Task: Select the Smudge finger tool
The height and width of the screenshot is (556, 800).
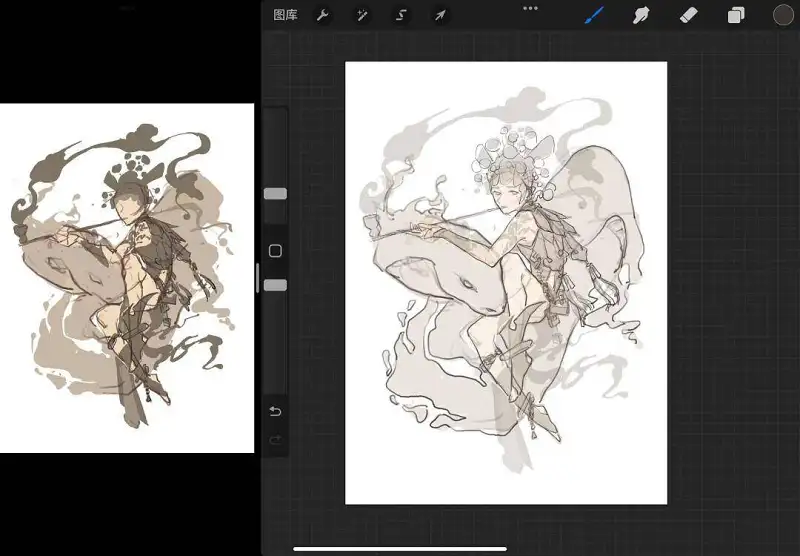Action: coord(641,15)
